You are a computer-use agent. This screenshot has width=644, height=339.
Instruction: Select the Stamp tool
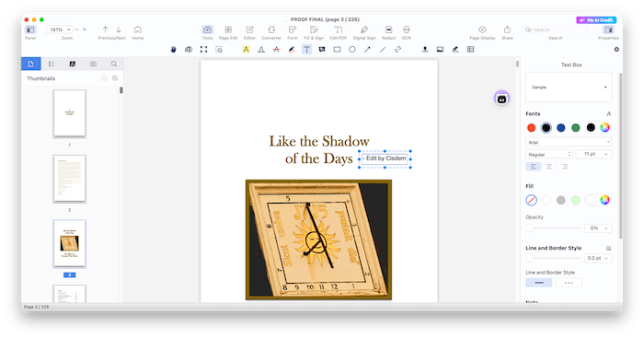pos(425,50)
